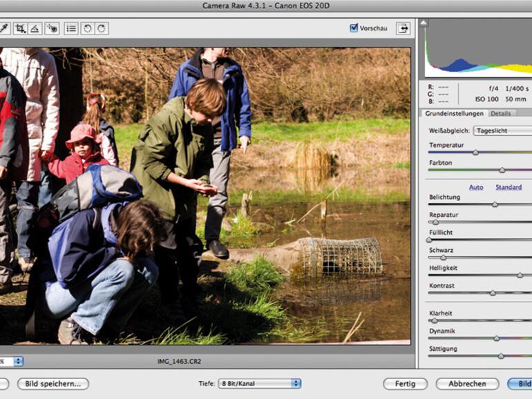532x399 pixels.
Task: Open the Tiefe dropdown showing 8 Bit/Kanal
Action: (260, 383)
